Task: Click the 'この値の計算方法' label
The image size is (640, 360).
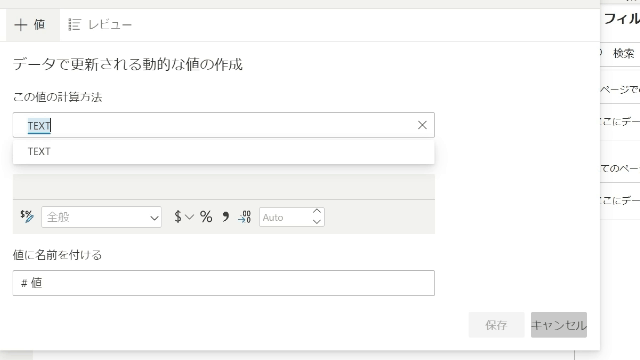Action: pos(58,97)
